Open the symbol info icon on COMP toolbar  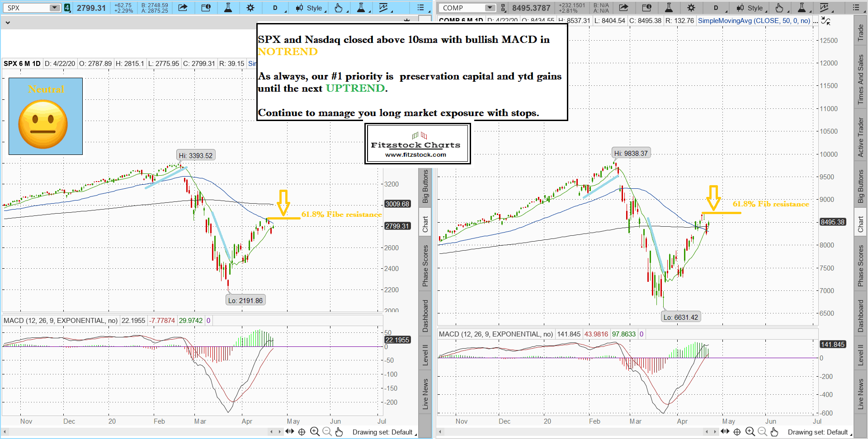click(647, 8)
